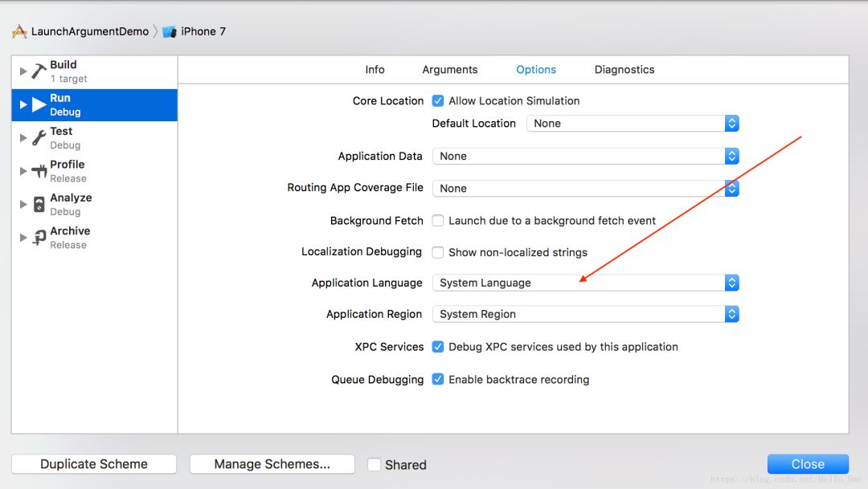Screen dimensions: 868x489
Task: Enable Show non-localized strings checkbox
Action: pyautogui.click(x=438, y=252)
